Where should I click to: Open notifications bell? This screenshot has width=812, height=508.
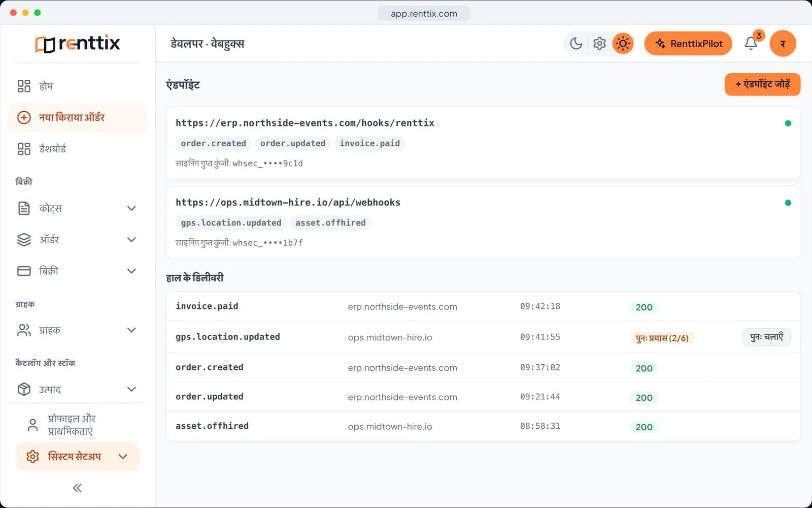point(751,44)
